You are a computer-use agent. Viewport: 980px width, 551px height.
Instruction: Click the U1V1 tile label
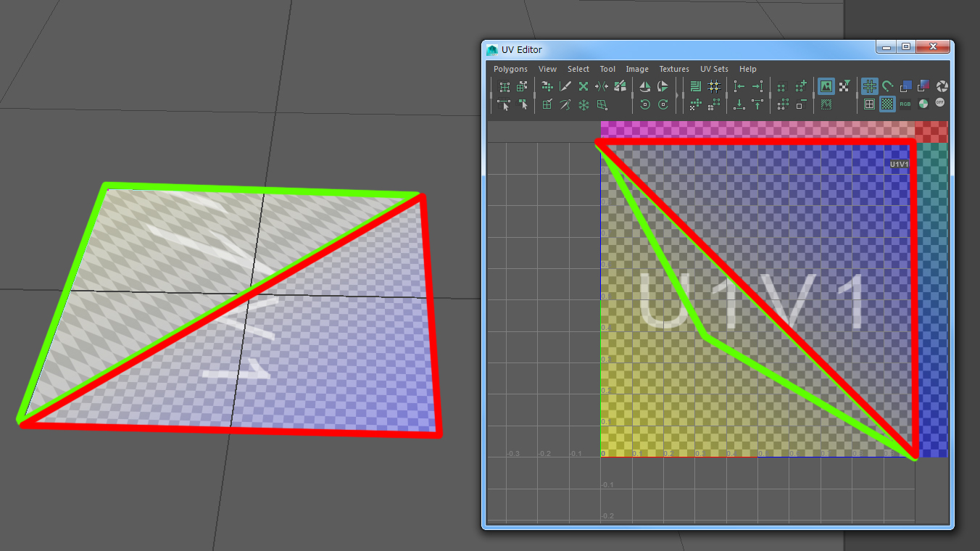(x=900, y=165)
